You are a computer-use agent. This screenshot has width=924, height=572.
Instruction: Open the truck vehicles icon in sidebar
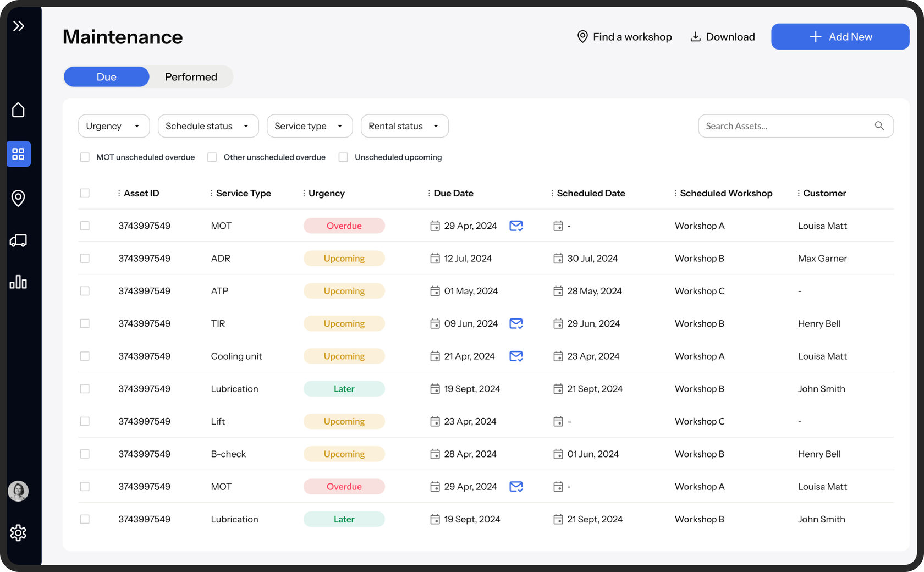[18, 240]
